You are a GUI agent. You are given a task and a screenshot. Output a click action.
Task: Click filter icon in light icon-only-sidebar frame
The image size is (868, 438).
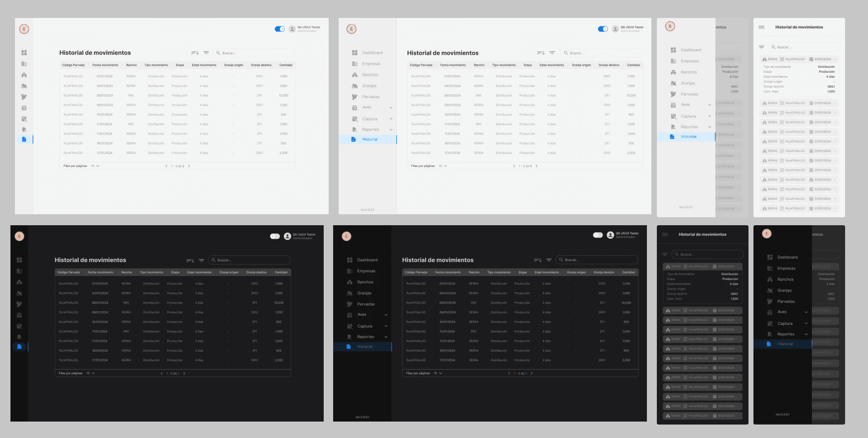[x=206, y=53]
